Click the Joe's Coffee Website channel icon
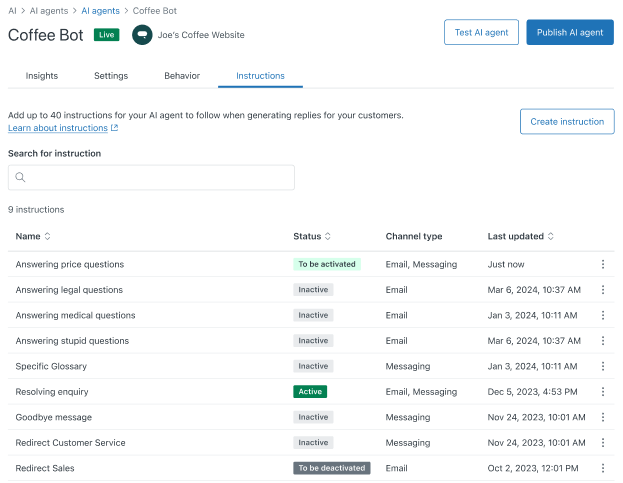 pyautogui.click(x=142, y=35)
